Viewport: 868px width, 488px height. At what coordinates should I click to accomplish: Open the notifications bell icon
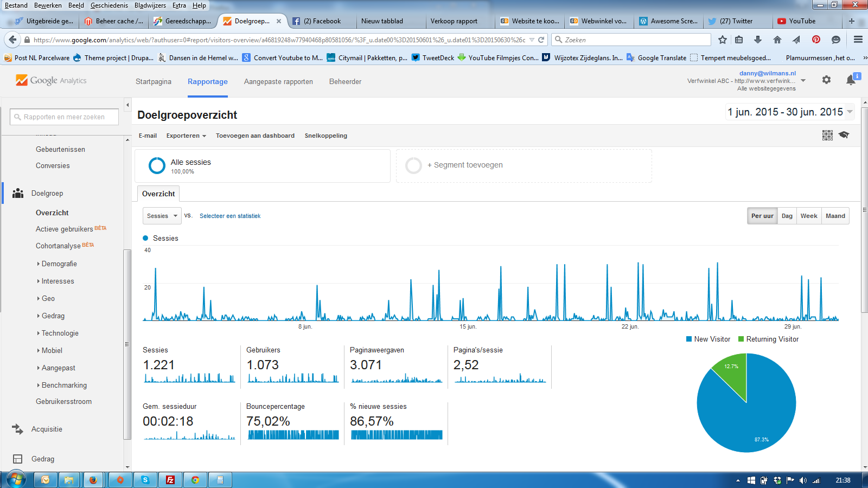coord(851,80)
